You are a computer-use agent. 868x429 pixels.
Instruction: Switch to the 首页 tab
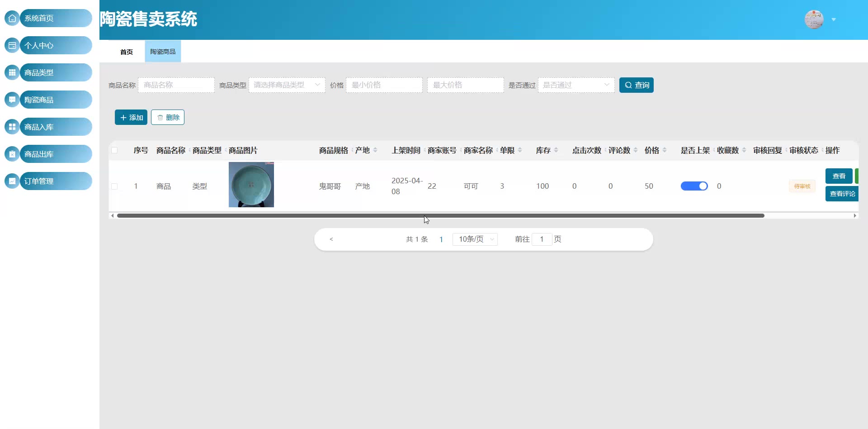click(x=127, y=52)
